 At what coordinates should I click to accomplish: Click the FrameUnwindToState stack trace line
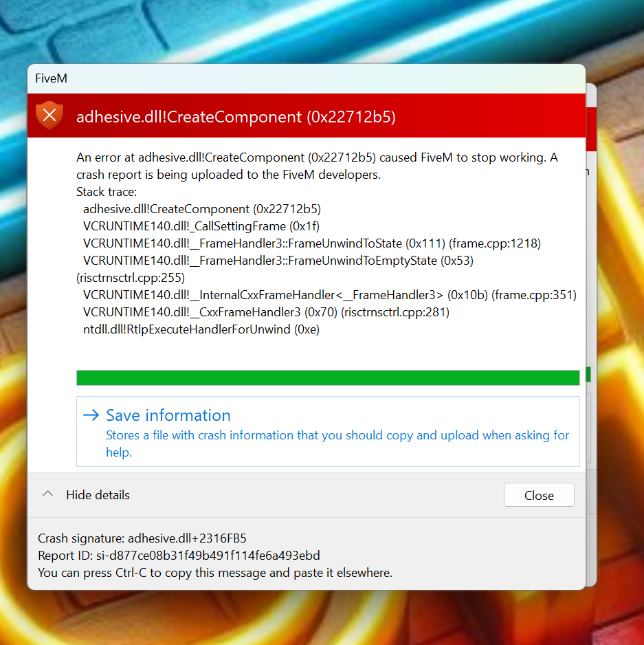[x=312, y=243]
